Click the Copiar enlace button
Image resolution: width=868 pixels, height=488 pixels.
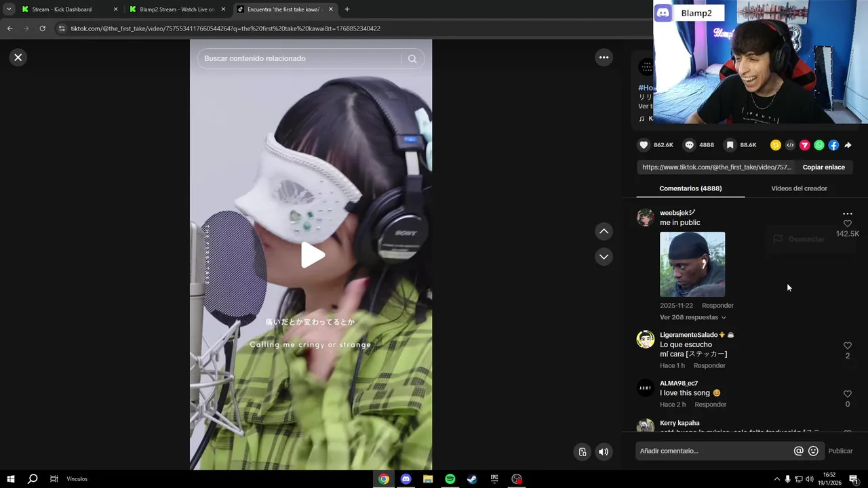coord(823,167)
